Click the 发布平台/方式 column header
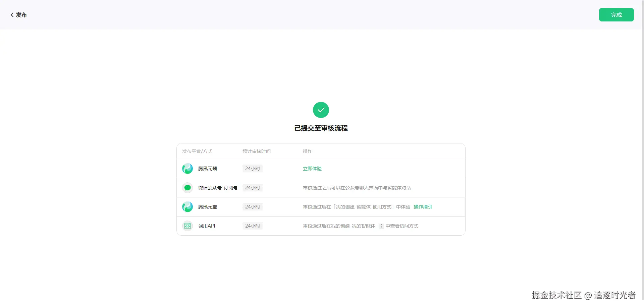The height and width of the screenshot is (308, 644). click(197, 151)
